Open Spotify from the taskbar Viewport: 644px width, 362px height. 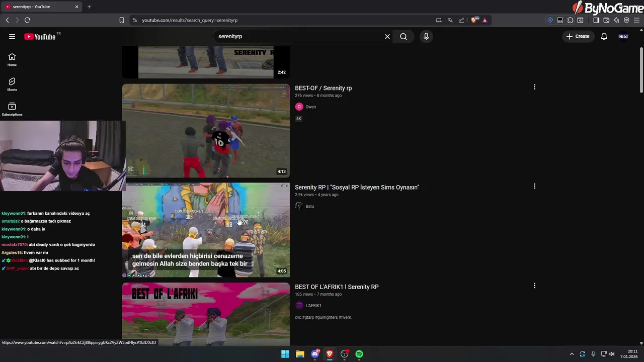tap(359, 354)
